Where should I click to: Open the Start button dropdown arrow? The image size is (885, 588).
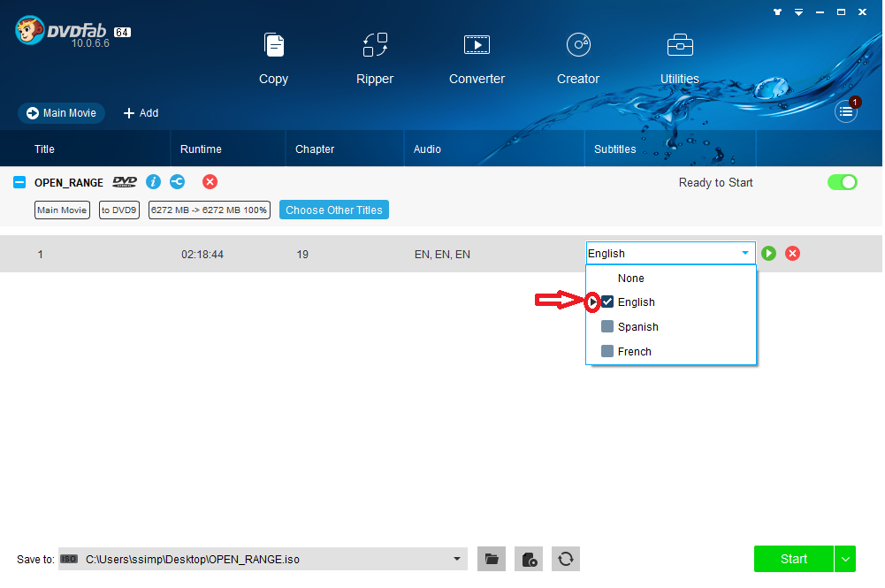point(845,559)
